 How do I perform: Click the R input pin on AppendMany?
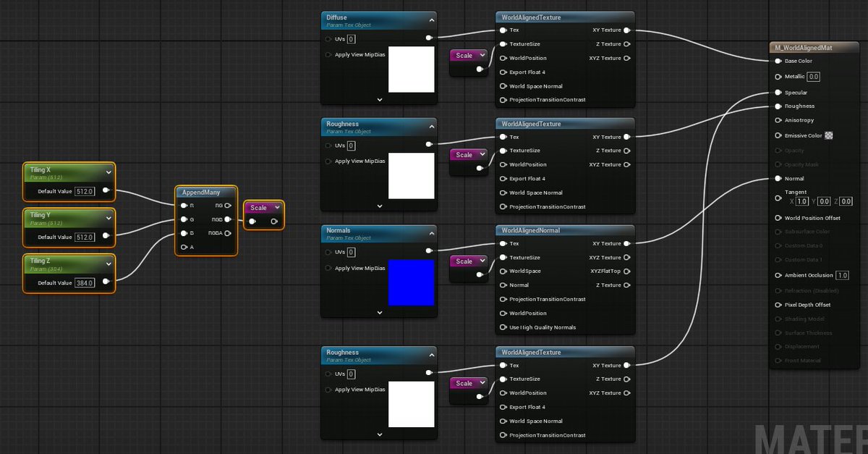click(184, 206)
